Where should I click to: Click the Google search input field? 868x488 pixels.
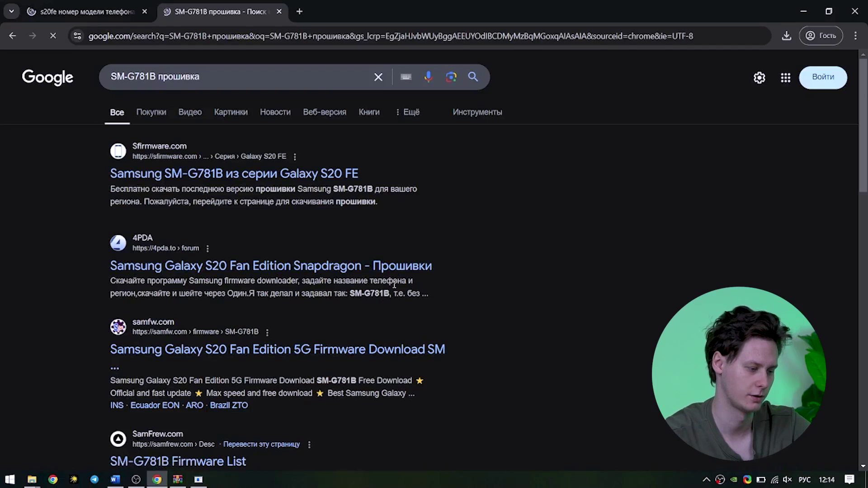point(235,77)
